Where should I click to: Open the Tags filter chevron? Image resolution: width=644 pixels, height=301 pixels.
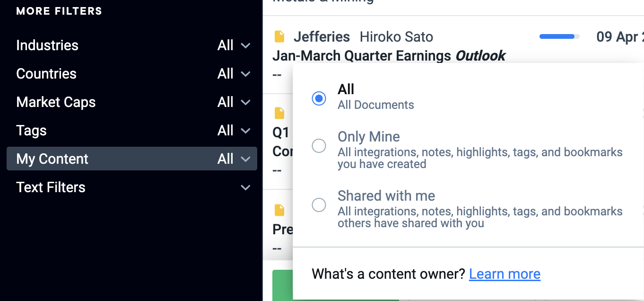point(245,131)
